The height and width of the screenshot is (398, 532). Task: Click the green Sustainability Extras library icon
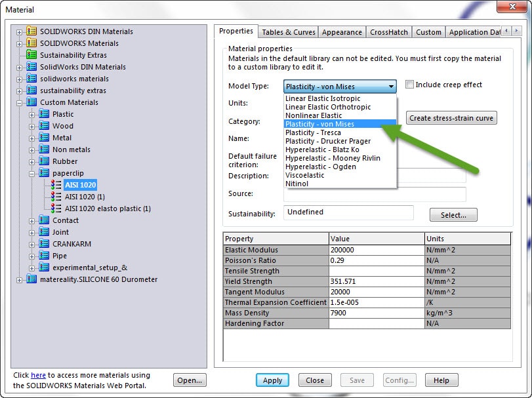pyautogui.click(x=31, y=55)
